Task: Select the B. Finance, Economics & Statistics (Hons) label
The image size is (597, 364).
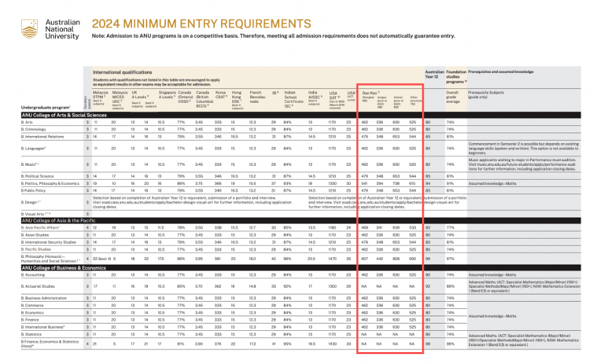Action: tap(50, 344)
